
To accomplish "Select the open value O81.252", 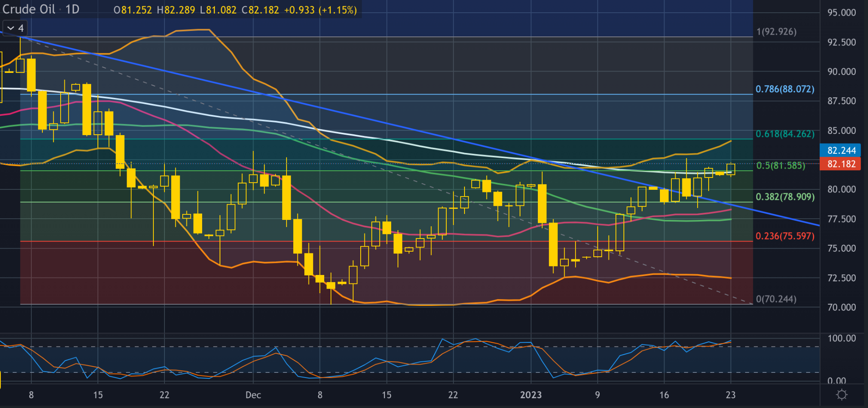I will tap(133, 10).
